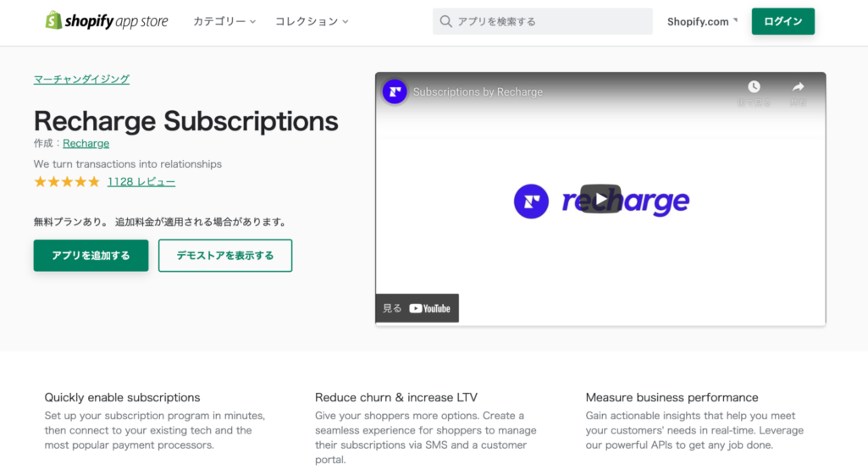Image resolution: width=868 pixels, height=475 pixels.
Task: Click the 見る YouTube watch button
Action: click(x=417, y=308)
